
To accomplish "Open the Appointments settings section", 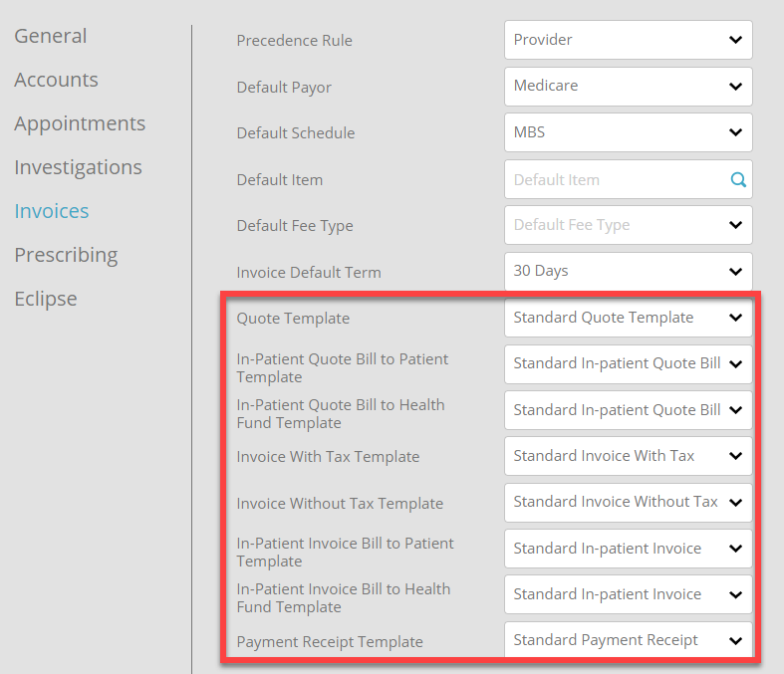I will click(80, 123).
